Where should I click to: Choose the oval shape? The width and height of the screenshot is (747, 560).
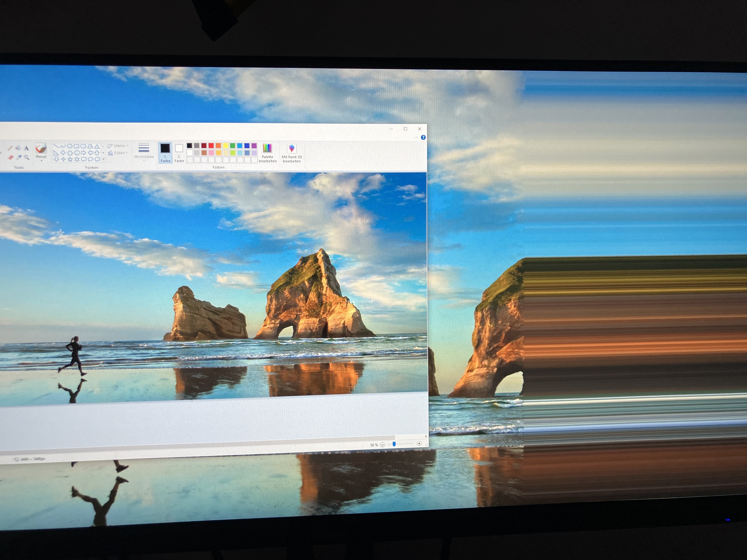70,146
